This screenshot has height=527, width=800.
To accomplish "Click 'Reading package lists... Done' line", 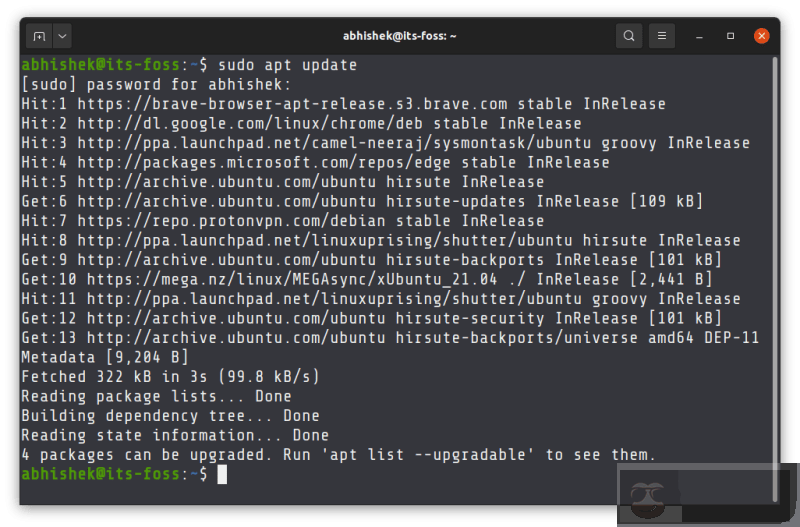I will tap(156, 396).
